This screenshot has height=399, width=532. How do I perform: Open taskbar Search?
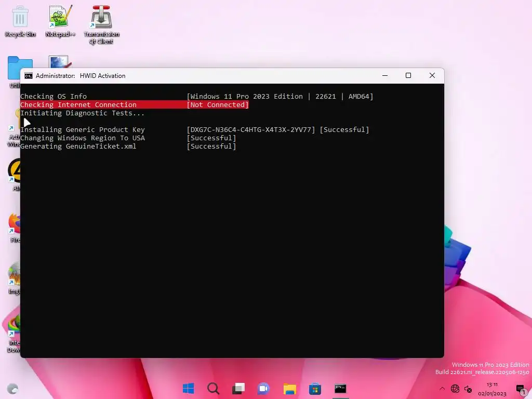[214, 388]
